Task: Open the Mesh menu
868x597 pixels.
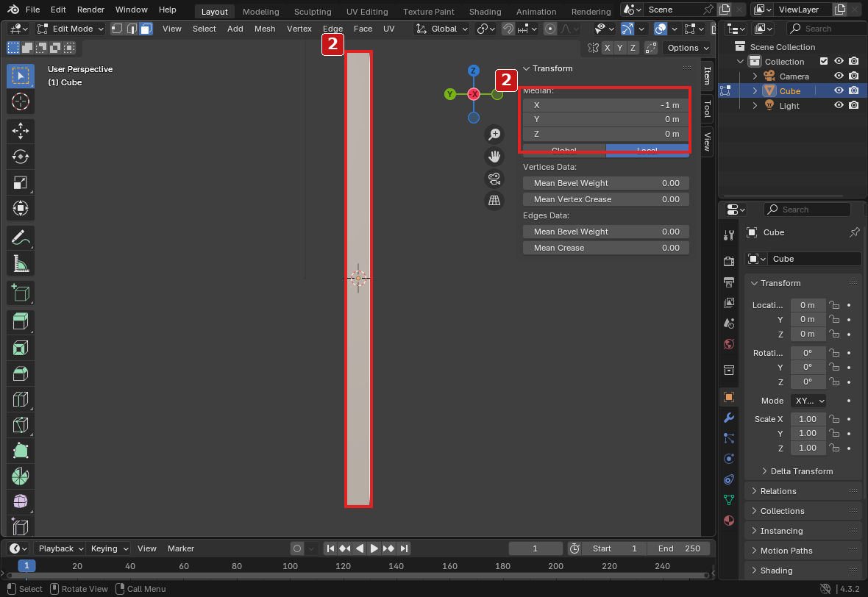Action: (265, 29)
